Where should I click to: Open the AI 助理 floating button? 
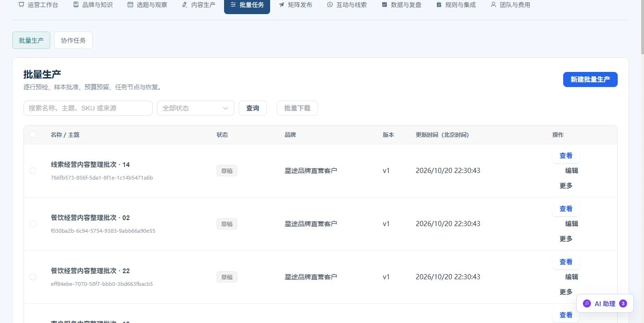click(605, 304)
